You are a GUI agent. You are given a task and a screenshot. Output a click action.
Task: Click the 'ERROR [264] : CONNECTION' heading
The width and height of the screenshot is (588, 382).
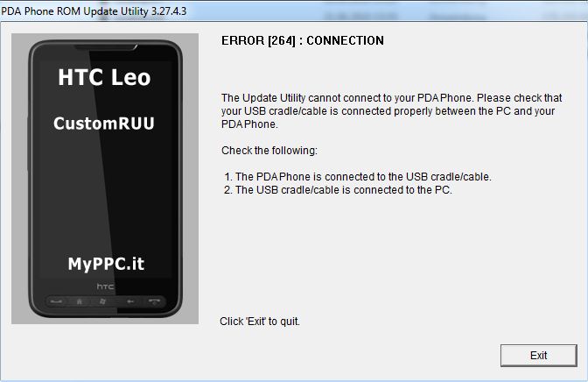pyautogui.click(x=303, y=40)
